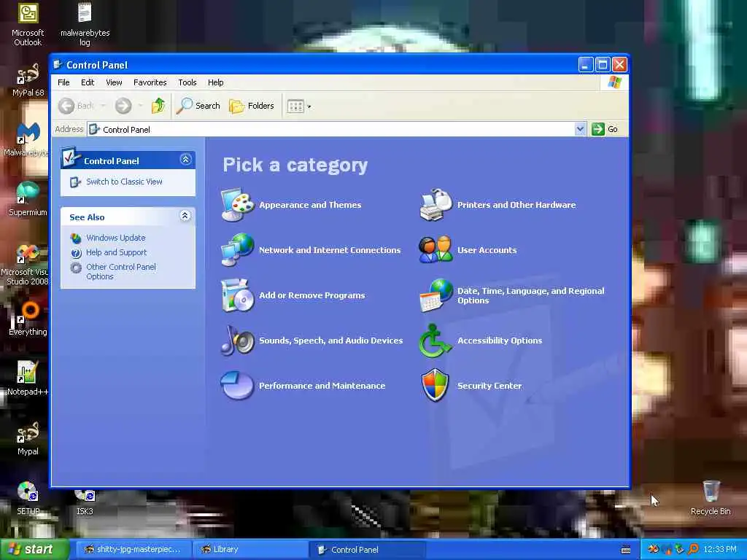Select the Notepad++ desktop icon
Viewport: 747px width, 560px height.
pos(28,378)
